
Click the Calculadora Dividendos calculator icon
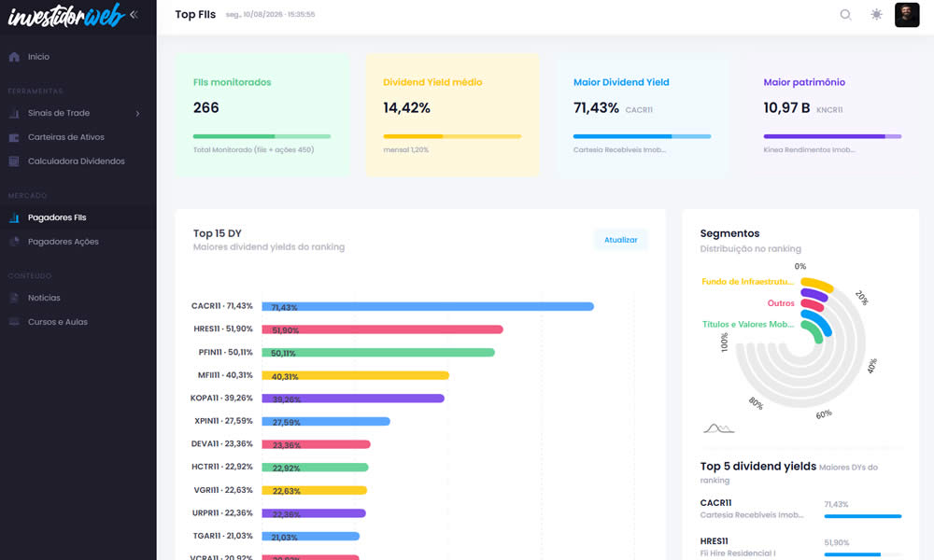(14, 161)
